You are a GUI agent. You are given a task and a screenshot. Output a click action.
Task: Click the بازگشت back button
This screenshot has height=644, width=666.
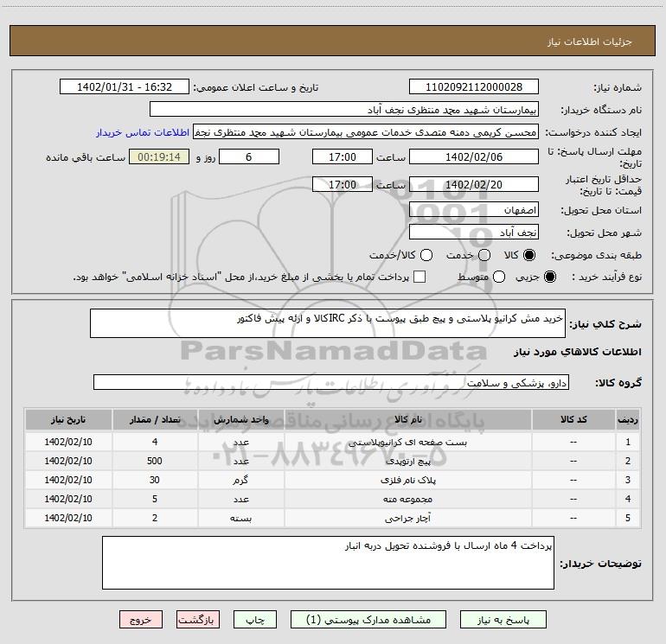pos(198,620)
